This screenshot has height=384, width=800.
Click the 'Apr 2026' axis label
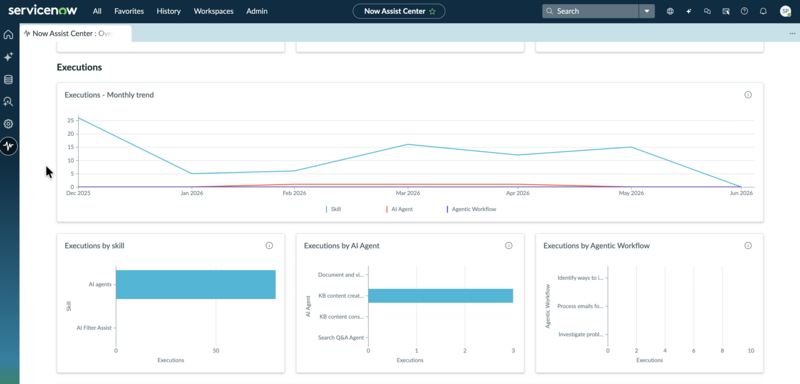[517, 193]
